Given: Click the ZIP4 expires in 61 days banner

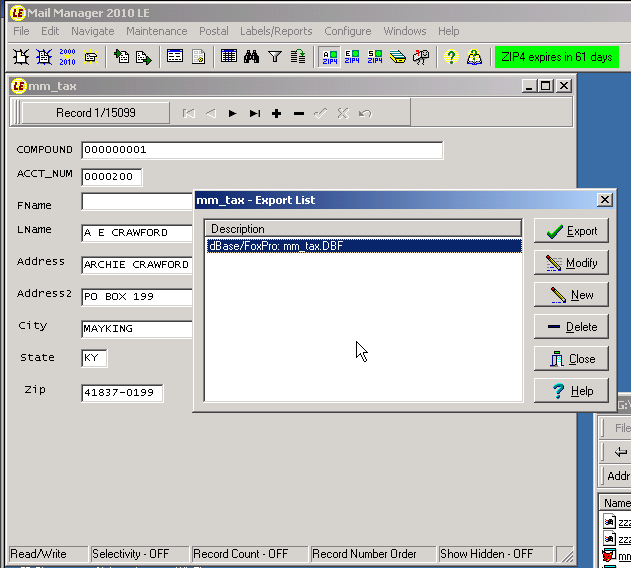Looking at the screenshot, I should click(x=557, y=57).
